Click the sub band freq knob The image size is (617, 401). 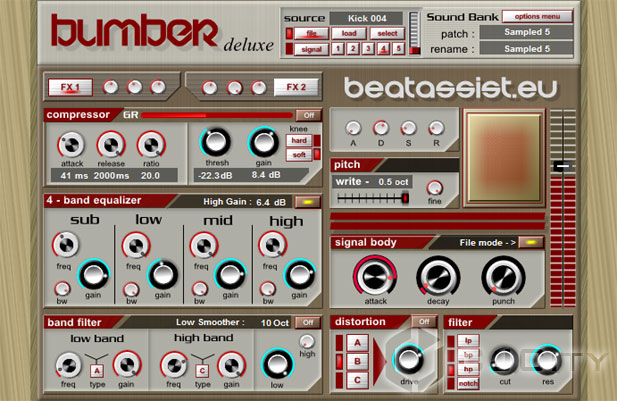(66, 245)
